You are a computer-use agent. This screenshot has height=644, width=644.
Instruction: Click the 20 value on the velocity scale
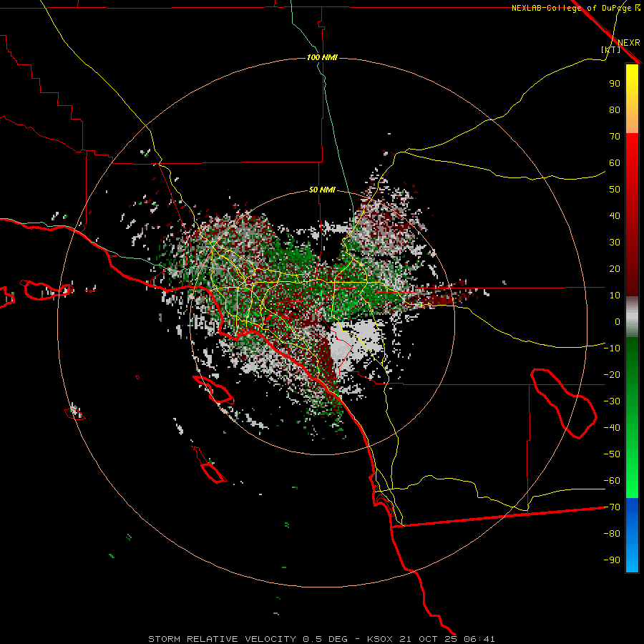615,268
